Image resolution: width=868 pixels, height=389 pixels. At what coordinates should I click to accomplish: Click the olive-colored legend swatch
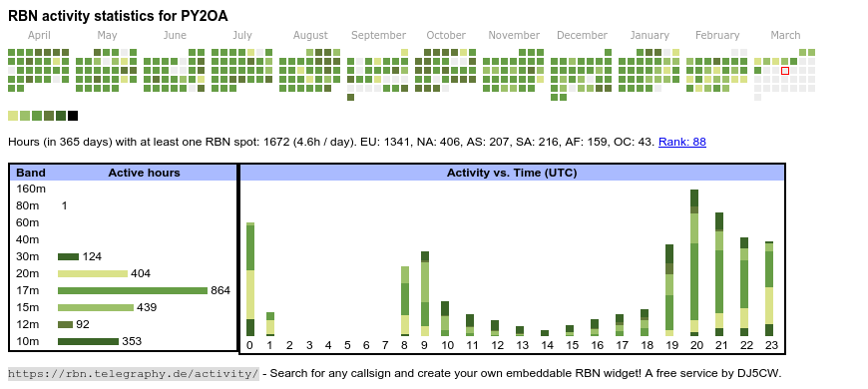coord(49,116)
